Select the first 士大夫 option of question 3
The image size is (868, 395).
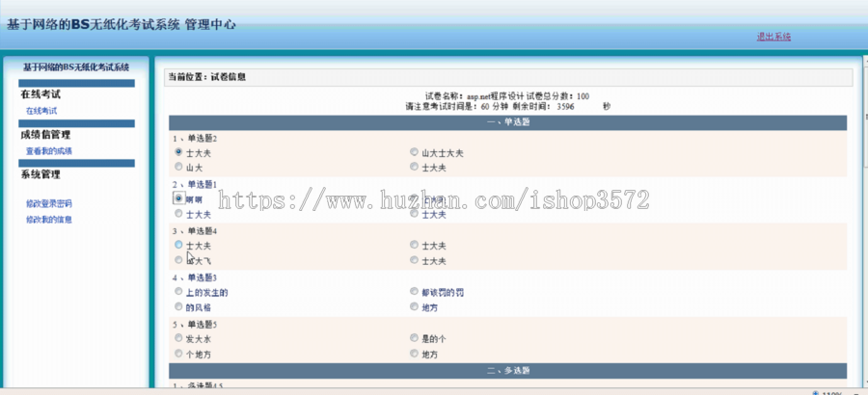tap(178, 244)
